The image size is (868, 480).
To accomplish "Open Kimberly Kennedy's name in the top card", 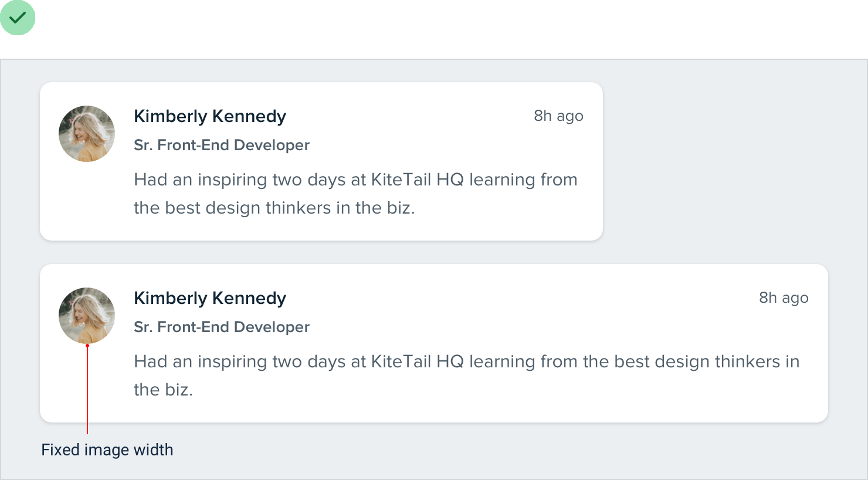I will pyautogui.click(x=210, y=116).
